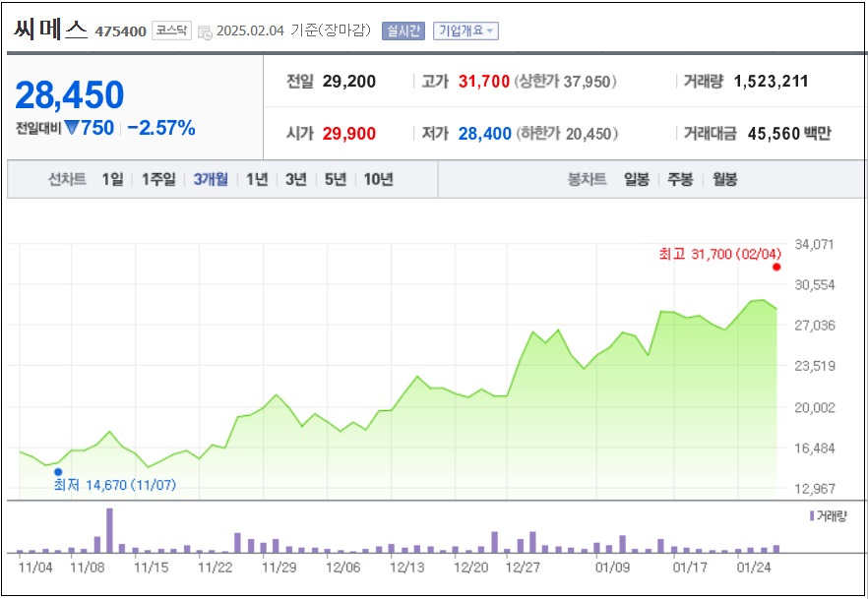
Task: Click the stock code 475400
Action: pos(121,32)
